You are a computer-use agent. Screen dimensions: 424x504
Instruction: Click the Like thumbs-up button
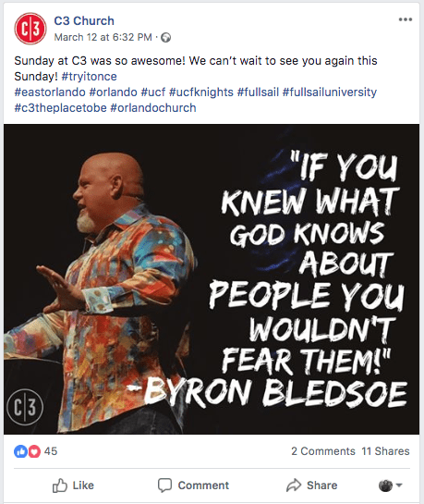[73, 486]
